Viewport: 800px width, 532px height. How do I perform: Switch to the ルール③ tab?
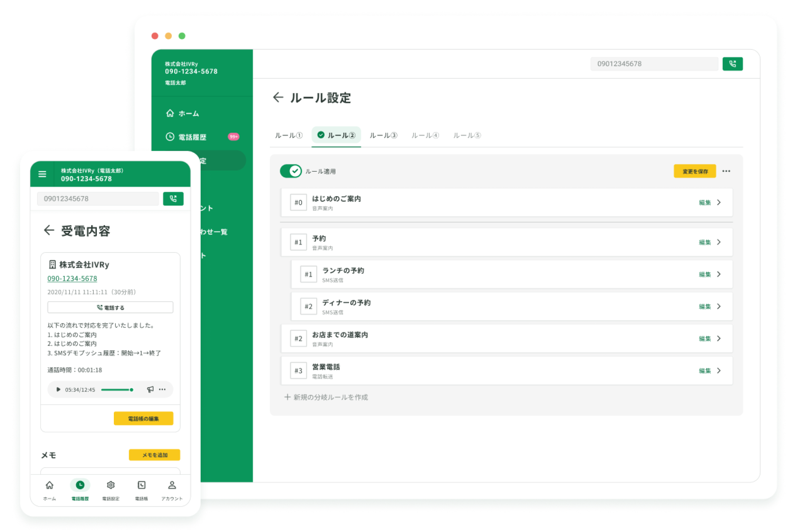383,135
